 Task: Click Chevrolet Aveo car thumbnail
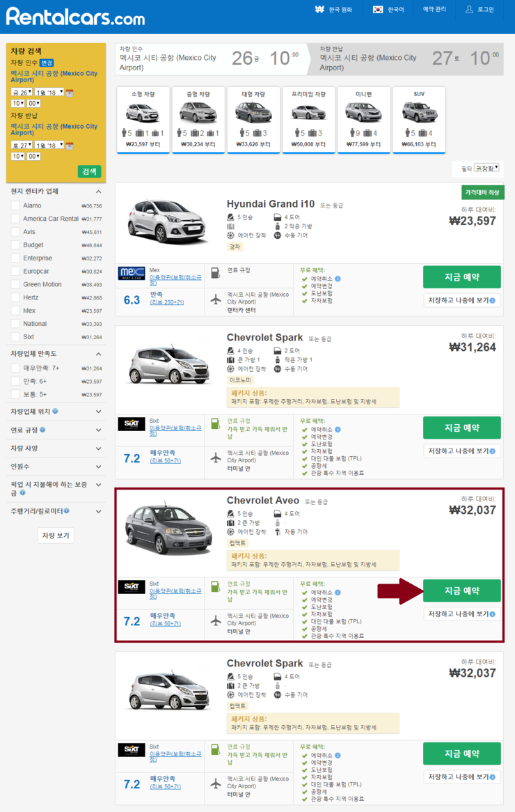coord(168,528)
